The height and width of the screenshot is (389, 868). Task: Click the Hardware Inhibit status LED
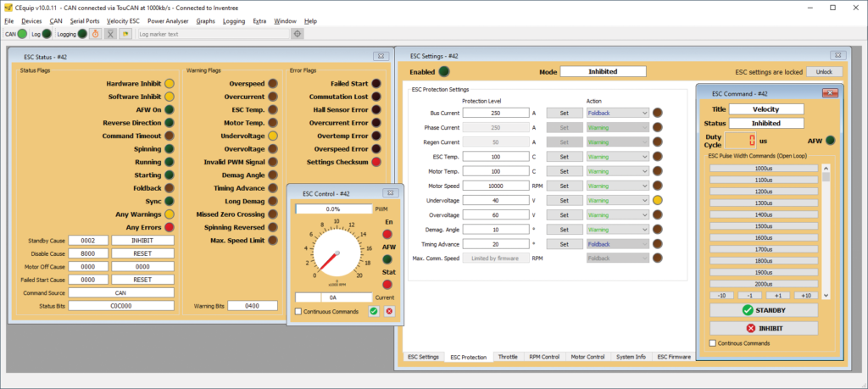170,84
